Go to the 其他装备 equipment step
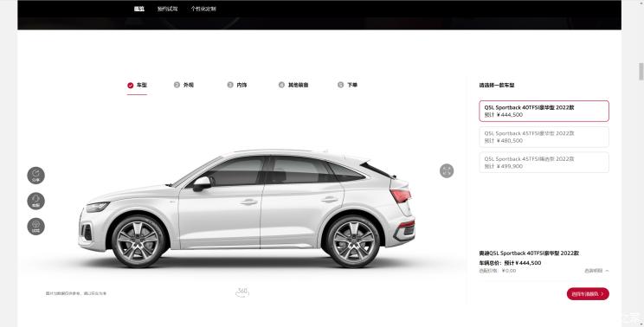 (x=298, y=85)
